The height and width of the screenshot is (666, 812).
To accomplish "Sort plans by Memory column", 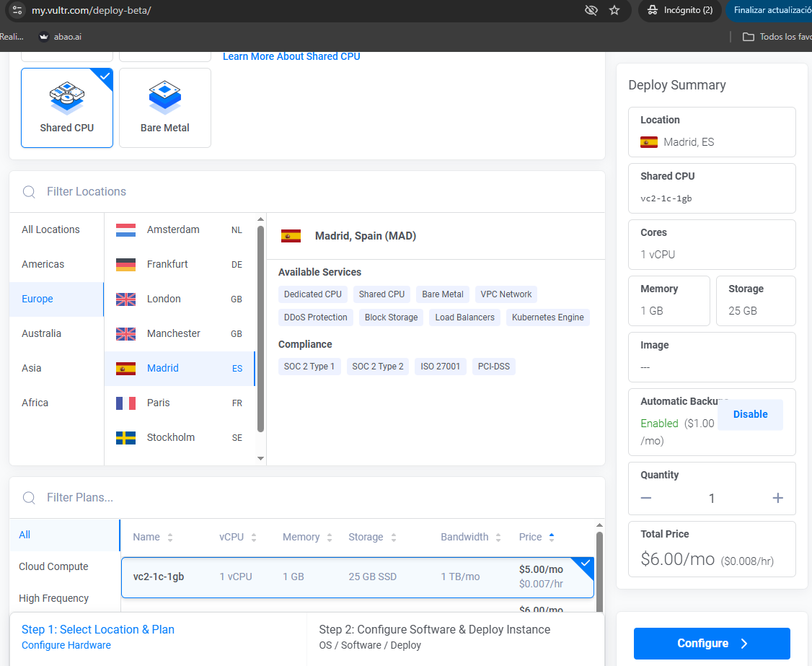I will pyautogui.click(x=307, y=537).
